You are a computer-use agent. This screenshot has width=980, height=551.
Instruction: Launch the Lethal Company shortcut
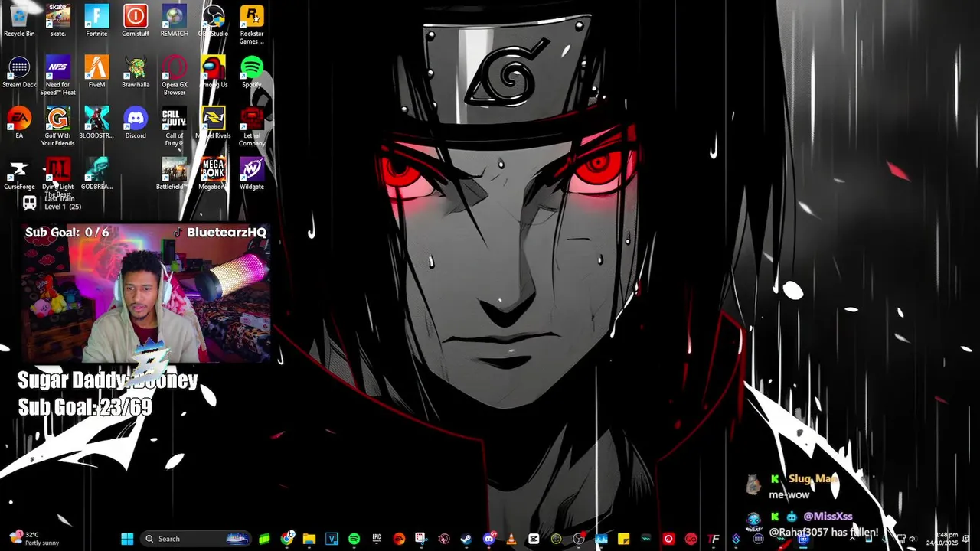pos(252,127)
